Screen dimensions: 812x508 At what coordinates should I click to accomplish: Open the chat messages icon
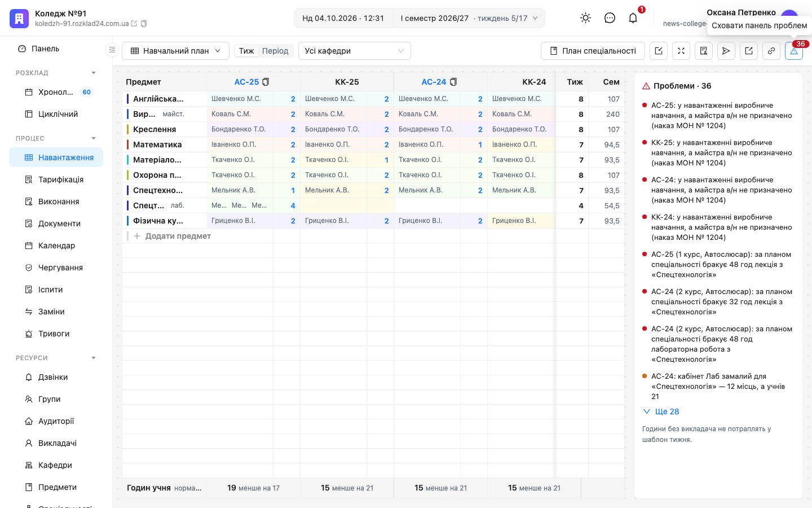(610, 18)
